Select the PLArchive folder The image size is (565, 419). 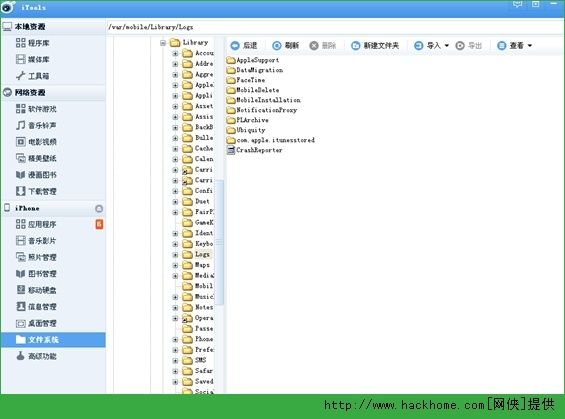[x=248, y=120]
